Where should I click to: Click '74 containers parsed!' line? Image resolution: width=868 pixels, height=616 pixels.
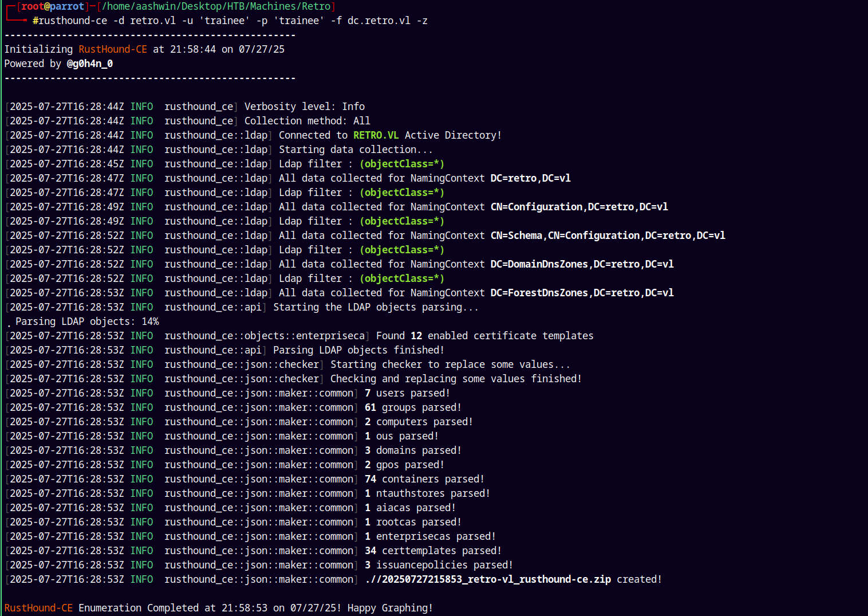(425, 479)
